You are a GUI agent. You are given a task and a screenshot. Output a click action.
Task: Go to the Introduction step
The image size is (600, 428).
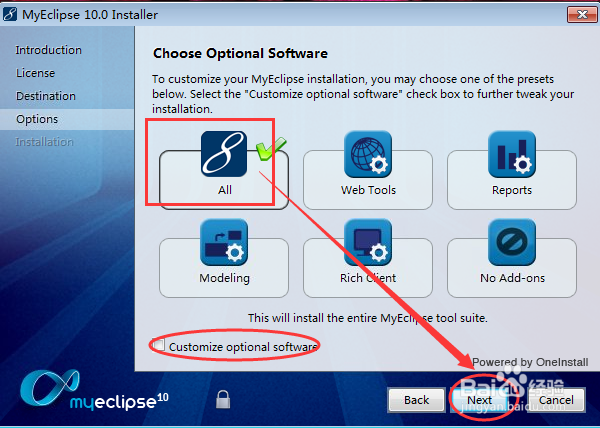coord(48,50)
